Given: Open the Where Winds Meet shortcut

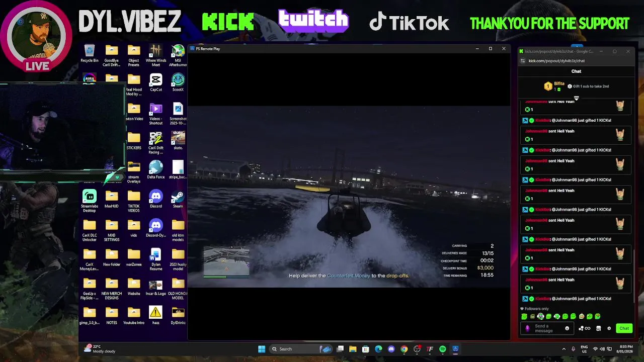Looking at the screenshot, I should [x=156, y=55].
